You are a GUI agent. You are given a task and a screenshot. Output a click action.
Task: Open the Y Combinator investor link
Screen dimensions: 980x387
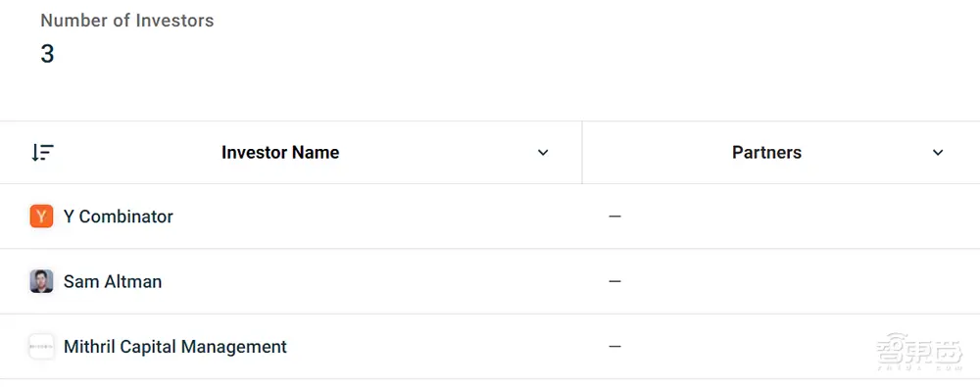pyautogui.click(x=119, y=217)
